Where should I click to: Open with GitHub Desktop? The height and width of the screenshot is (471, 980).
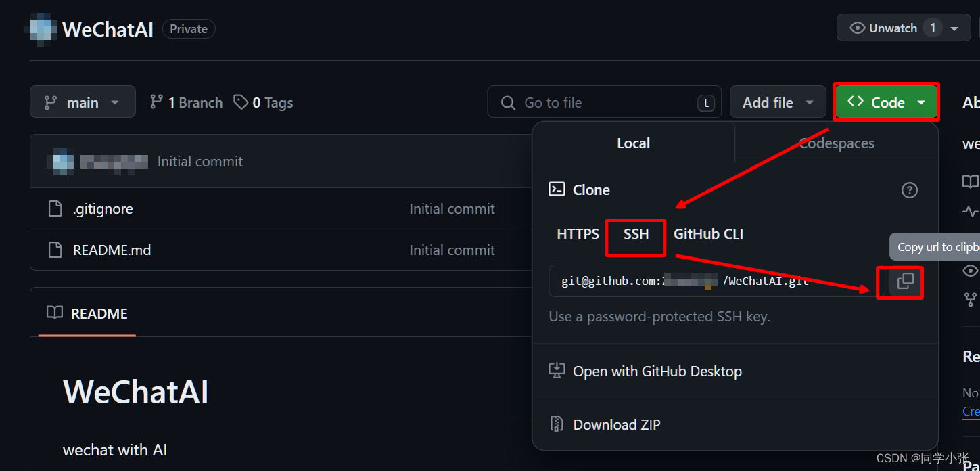[657, 371]
